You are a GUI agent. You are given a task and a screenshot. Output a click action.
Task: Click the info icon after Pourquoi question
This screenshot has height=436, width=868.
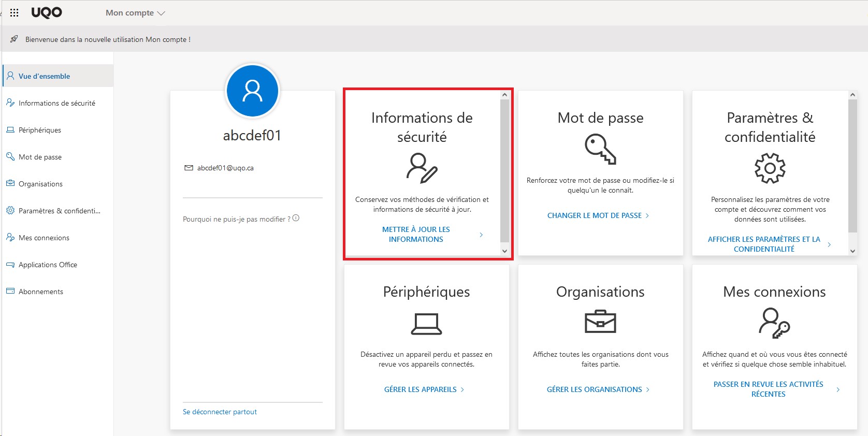click(296, 218)
